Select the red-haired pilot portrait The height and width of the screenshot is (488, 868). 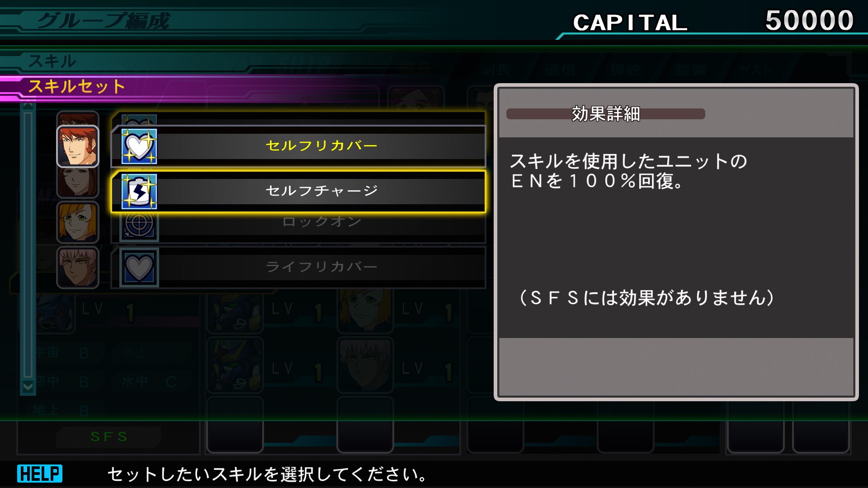(x=78, y=146)
